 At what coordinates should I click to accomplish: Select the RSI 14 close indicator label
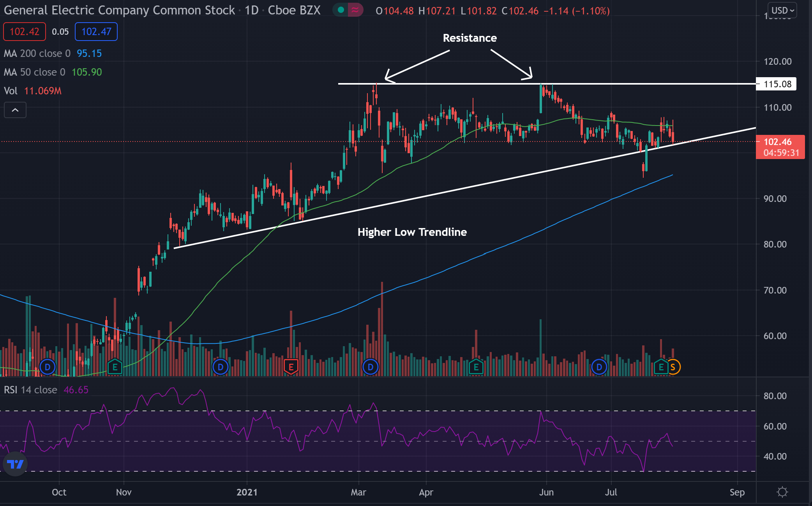point(30,390)
